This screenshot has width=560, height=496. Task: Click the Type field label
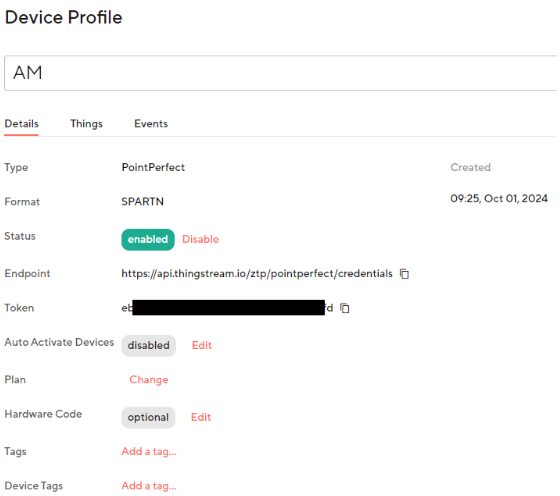(x=16, y=167)
